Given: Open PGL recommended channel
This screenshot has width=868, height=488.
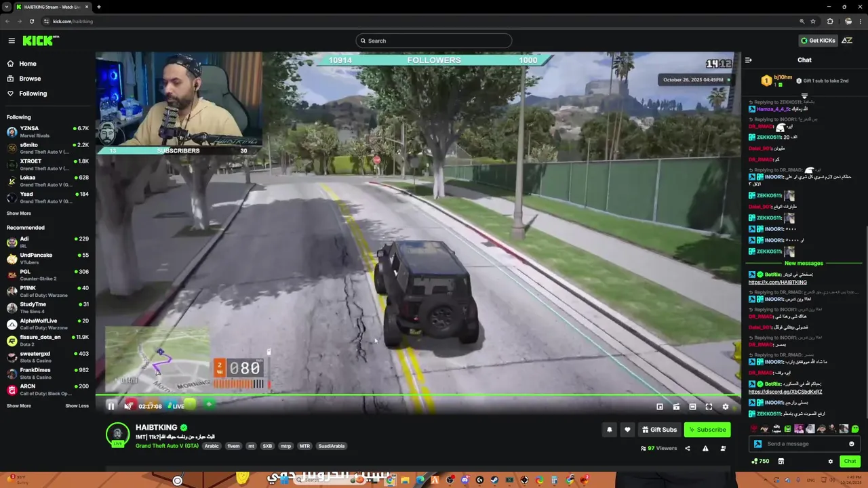Looking at the screenshot, I should 47,274.
